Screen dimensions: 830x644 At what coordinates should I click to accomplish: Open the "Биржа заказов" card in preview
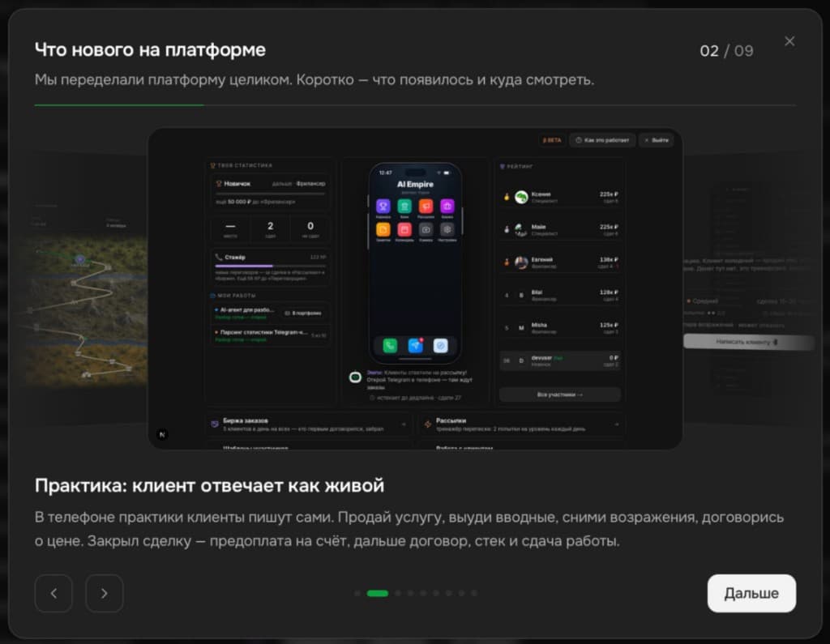point(309,424)
